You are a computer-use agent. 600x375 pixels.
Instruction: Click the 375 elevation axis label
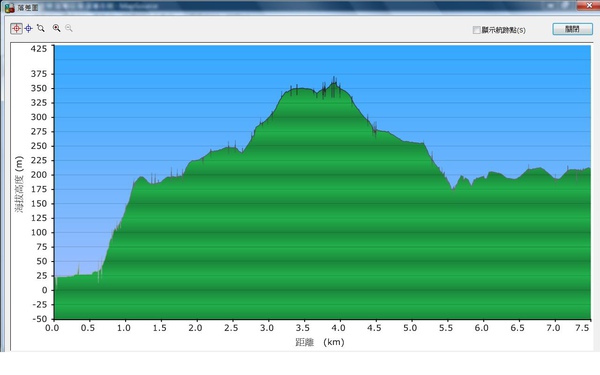(x=39, y=74)
